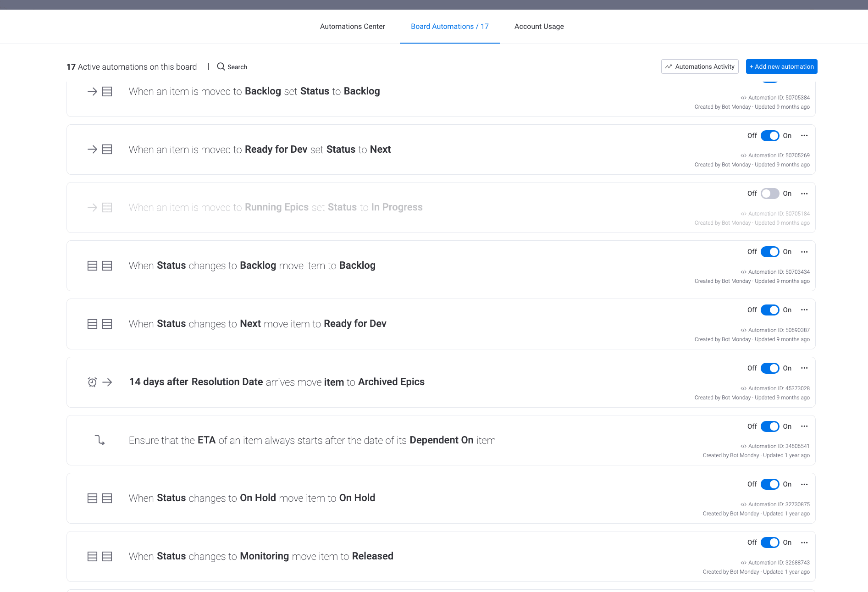Click group icon of Running Epics automation

[107, 208]
